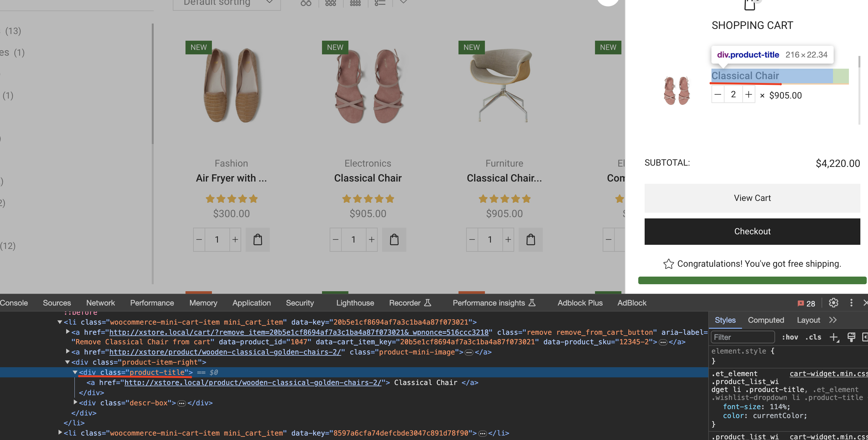This screenshot has height=440, width=868.
Task: Collapse the first mini_cart_item li node
Action: click(x=59, y=322)
